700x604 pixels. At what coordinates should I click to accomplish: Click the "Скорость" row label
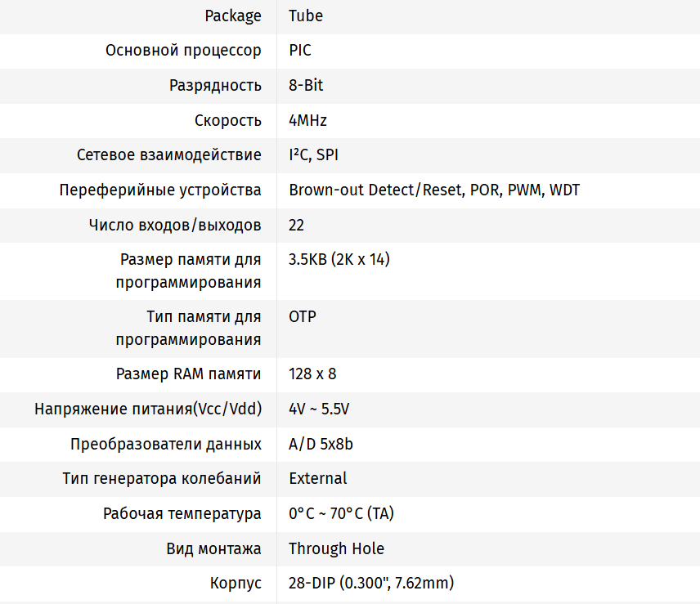227,120
